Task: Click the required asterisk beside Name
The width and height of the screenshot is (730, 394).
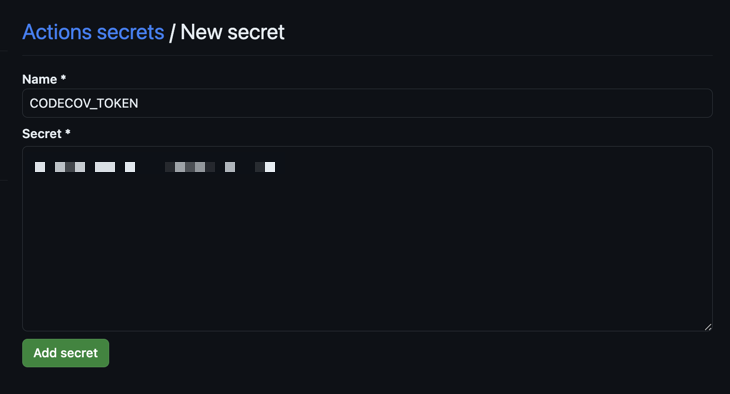Action: pyautogui.click(x=63, y=78)
